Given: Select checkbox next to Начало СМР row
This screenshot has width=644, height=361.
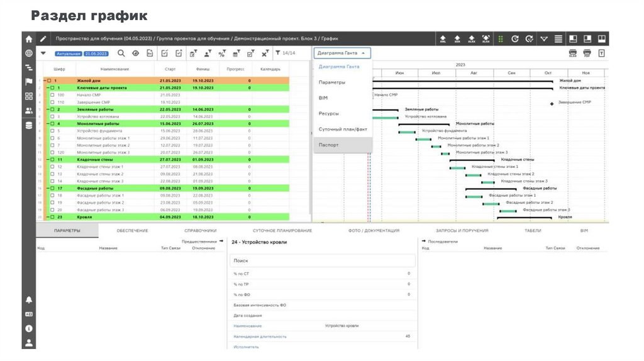Looking at the screenshot, I should point(52,95).
